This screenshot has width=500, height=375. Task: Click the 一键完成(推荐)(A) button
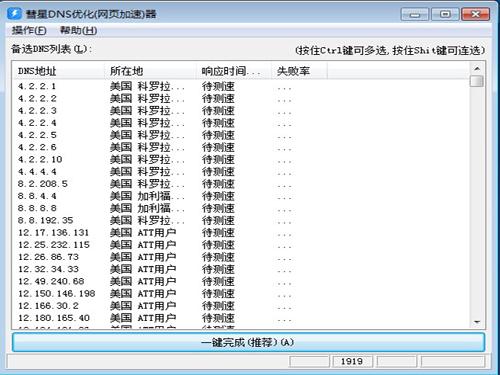tap(248, 342)
